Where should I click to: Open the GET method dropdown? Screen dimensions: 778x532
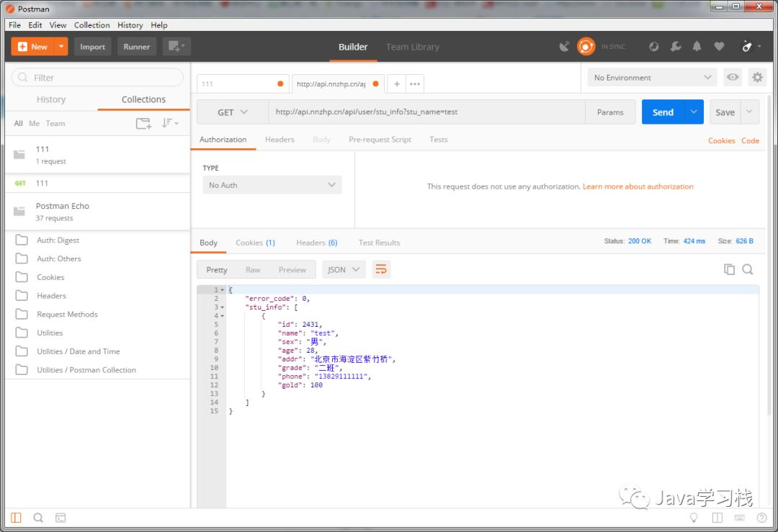233,112
